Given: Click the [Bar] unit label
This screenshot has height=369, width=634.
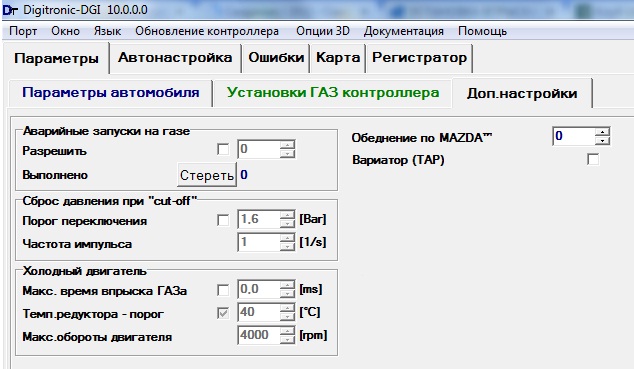Looking at the screenshot, I should coord(313,219).
